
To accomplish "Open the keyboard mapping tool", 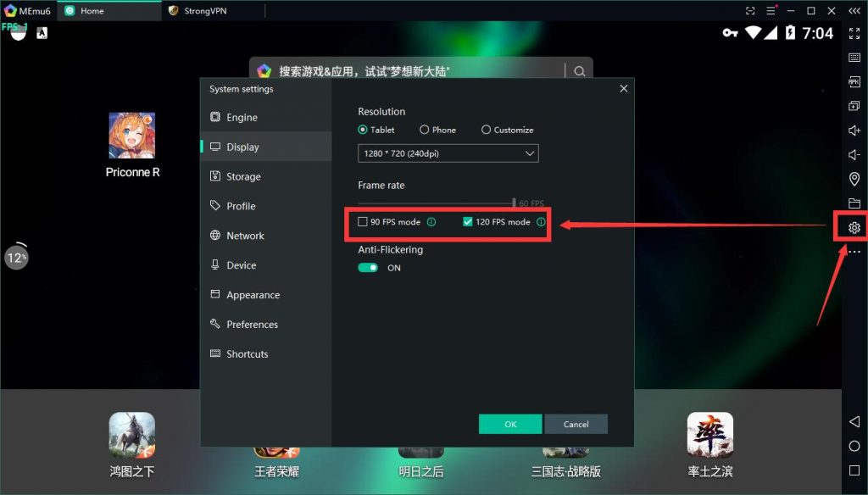I will click(854, 56).
